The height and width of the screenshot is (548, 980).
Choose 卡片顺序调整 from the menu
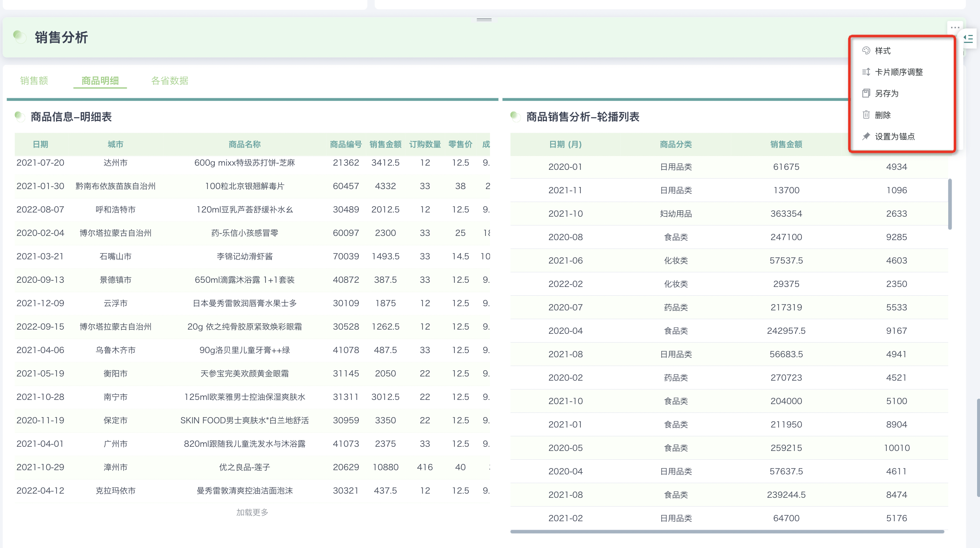pos(898,72)
